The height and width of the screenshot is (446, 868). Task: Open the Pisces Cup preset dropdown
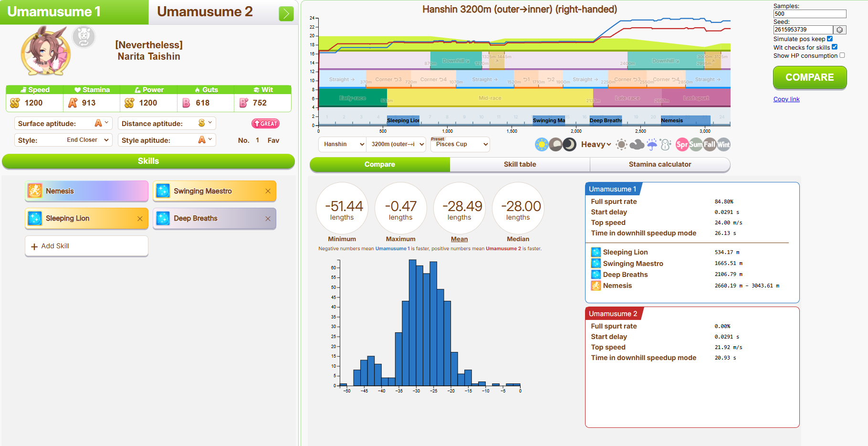pos(460,144)
